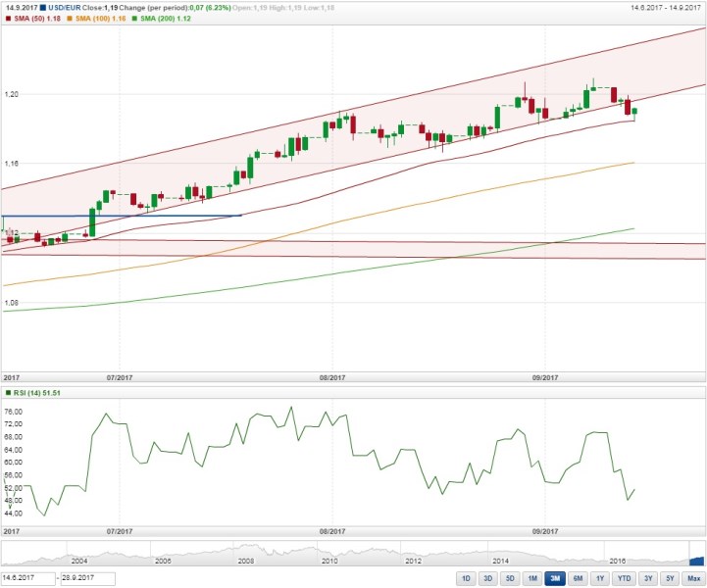Select the 1D time range button
The height and width of the screenshot is (588, 707).
point(468,578)
